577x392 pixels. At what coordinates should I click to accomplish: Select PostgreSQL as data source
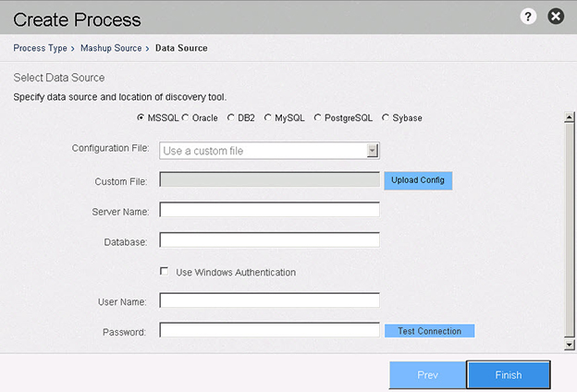(317, 117)
